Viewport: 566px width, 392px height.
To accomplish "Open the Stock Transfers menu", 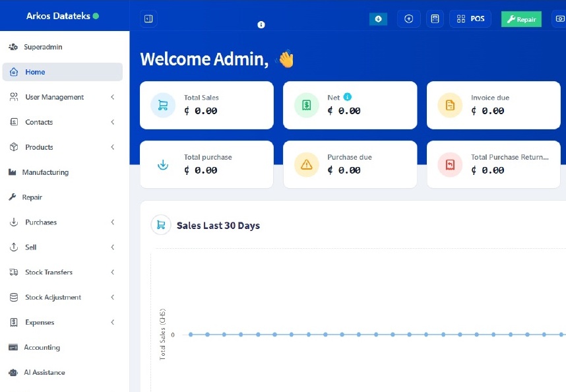I will 63,272.
